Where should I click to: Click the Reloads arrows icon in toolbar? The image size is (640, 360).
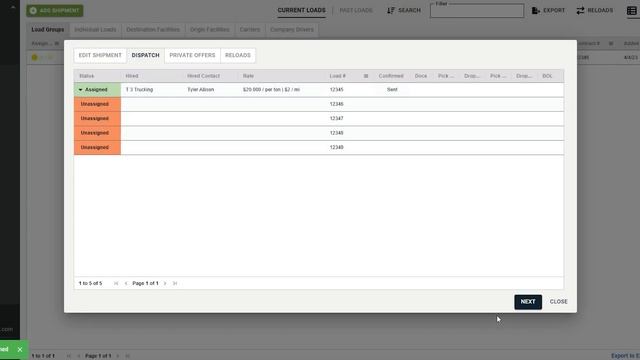coord(580,11)
